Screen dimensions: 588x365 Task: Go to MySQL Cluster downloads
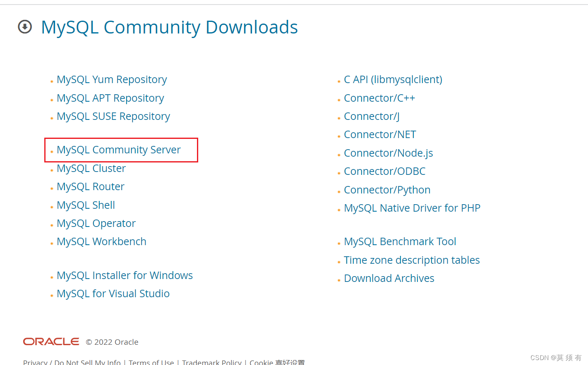coord(91,168)
